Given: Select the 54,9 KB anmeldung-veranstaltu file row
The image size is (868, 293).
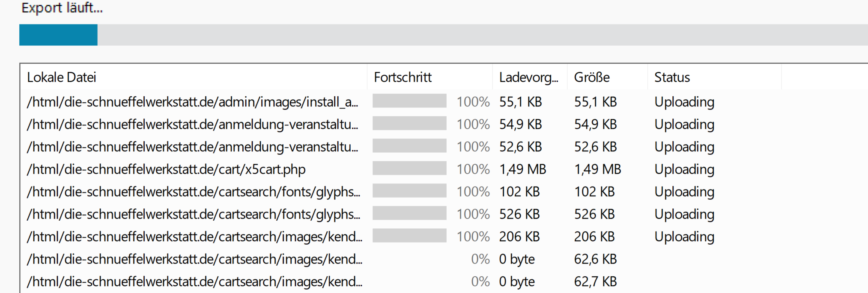Looking at the screenshot, I should [x=192, y=124].
